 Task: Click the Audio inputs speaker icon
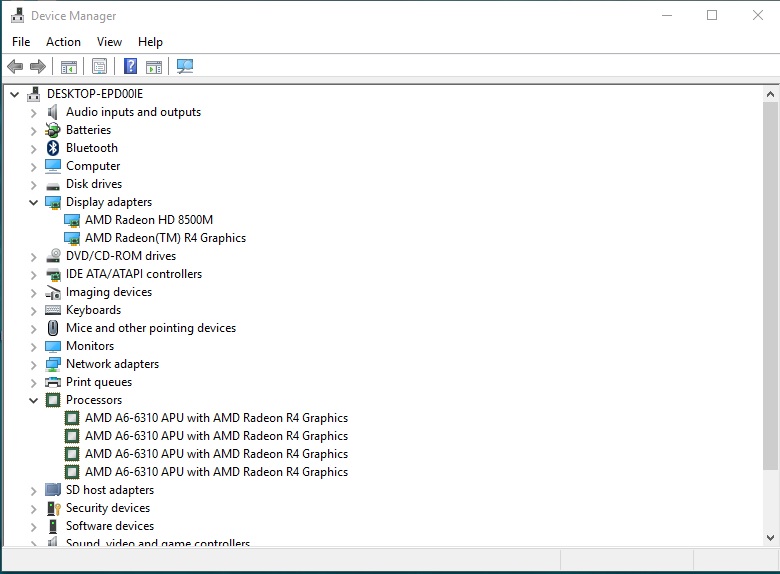point(53,112)
